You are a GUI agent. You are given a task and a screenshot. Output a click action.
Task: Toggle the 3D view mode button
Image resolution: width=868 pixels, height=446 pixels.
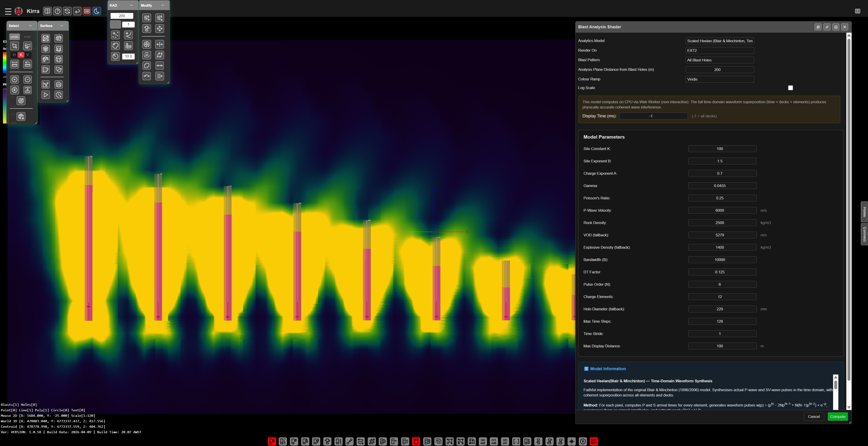[x=87, y=11]
